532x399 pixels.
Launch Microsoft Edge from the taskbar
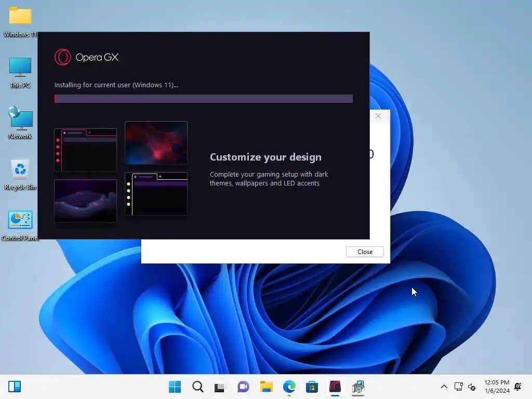[x=289, y=387]
